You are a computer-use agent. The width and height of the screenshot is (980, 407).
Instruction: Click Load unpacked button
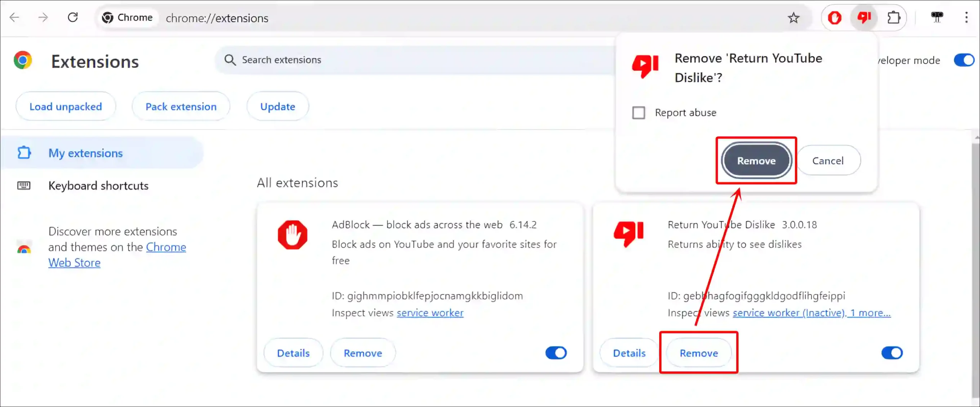tap(65, 106)
